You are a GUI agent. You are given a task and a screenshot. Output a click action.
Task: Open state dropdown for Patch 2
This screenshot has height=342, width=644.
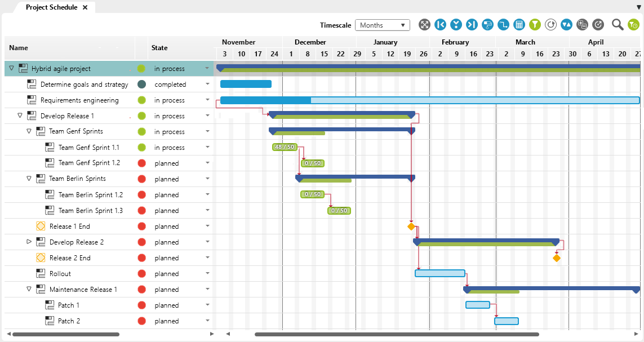[207, 321]
